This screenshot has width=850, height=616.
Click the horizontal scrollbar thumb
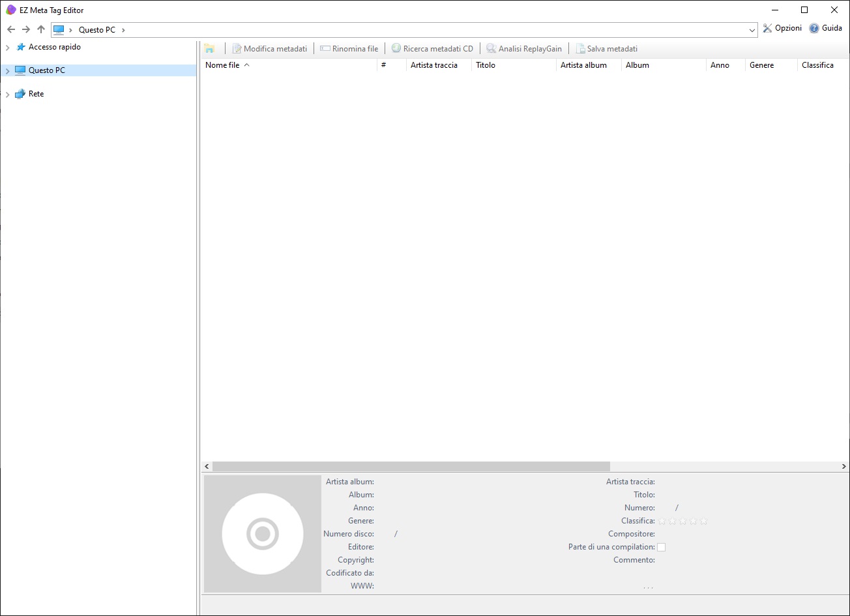click(x=411, y=467)
